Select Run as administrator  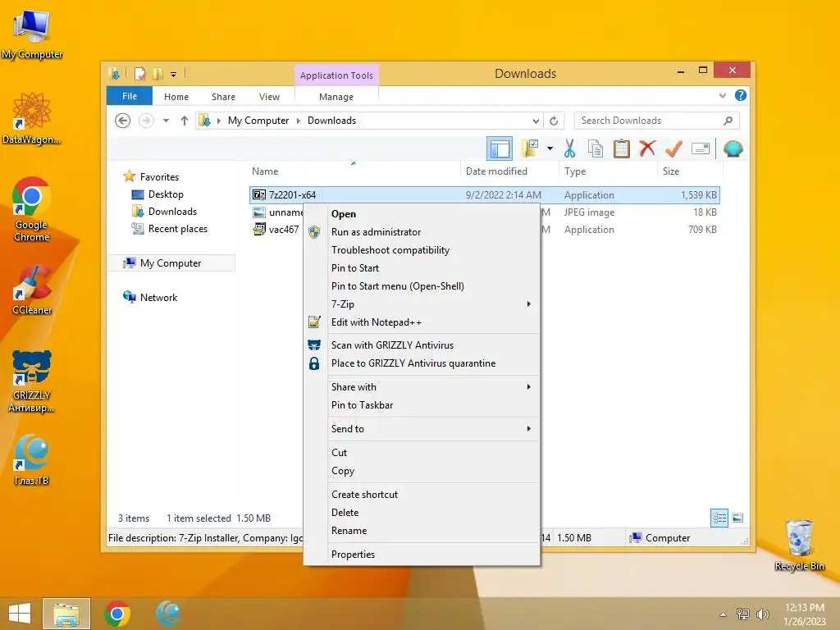click(422, 232)
